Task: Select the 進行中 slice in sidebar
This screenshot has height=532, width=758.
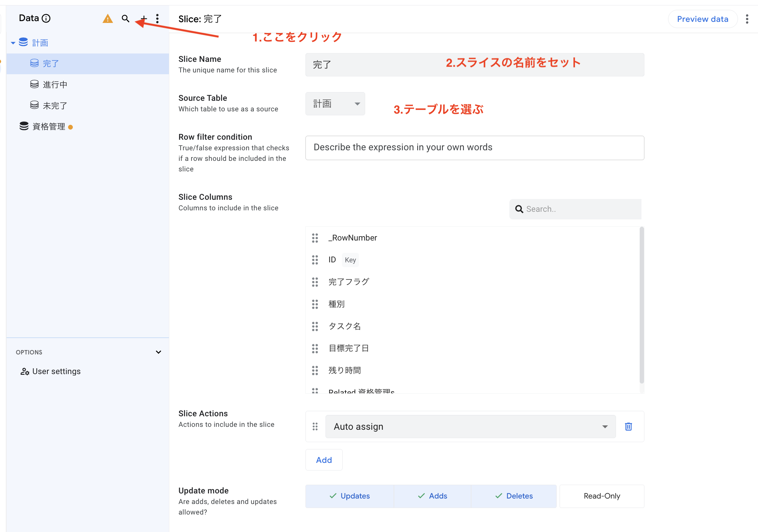Action: point(55,85)
